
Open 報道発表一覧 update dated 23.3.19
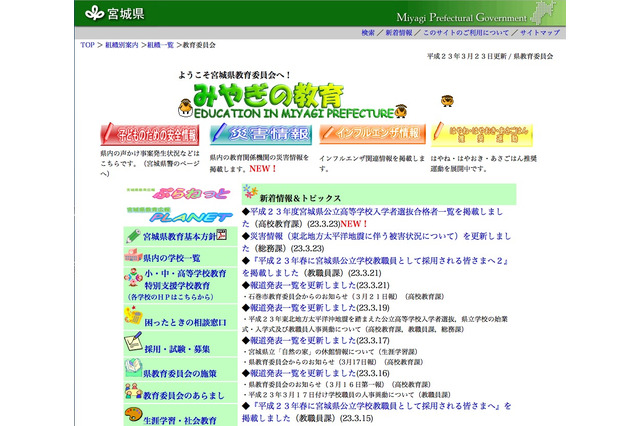[x=303, y=308]
